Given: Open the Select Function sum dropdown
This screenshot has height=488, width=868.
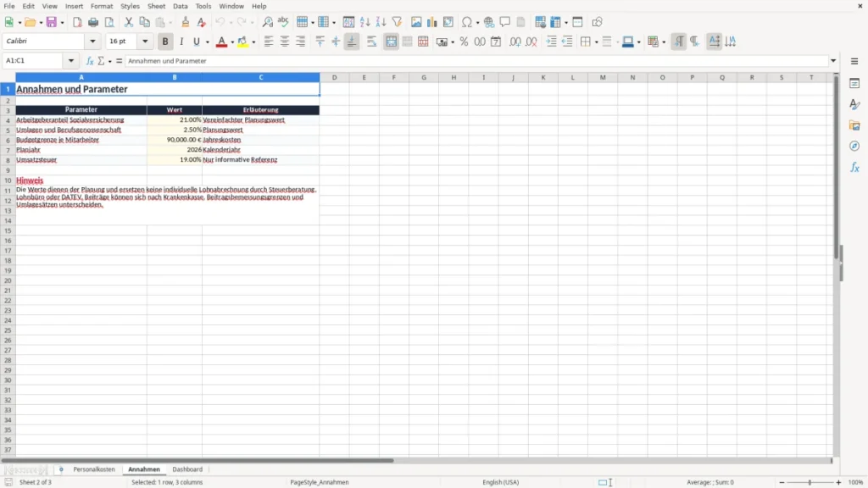Looking at the screenshot, I should point(109,61).
